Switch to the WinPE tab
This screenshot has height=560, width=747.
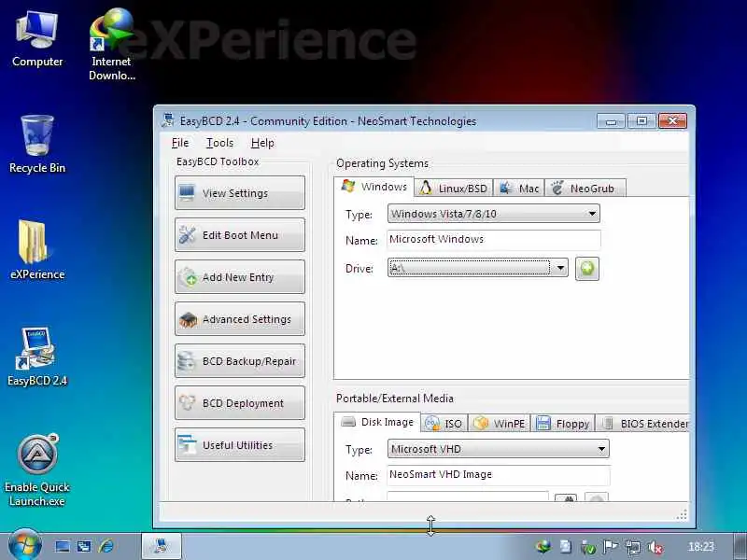click(500, 424)
